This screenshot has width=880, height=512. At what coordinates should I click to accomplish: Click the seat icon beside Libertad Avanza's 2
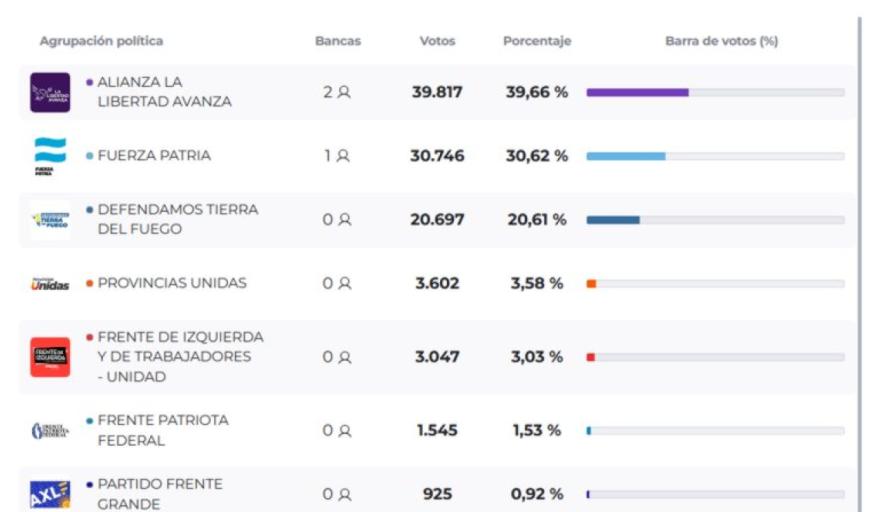tap(343, 92)
